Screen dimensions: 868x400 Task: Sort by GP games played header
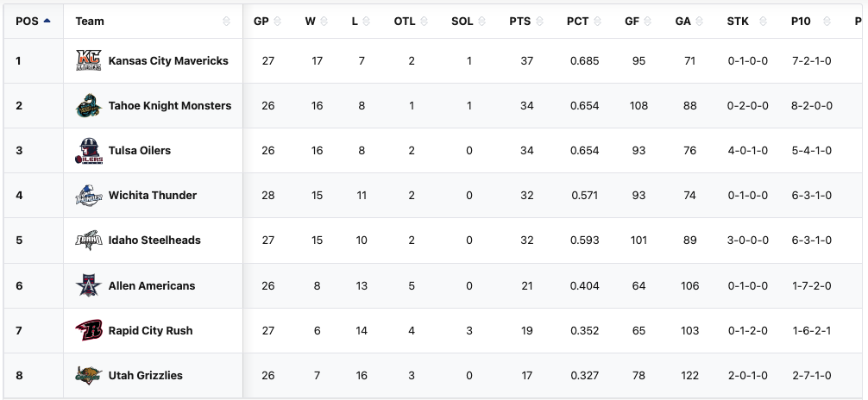coord(261,21)
